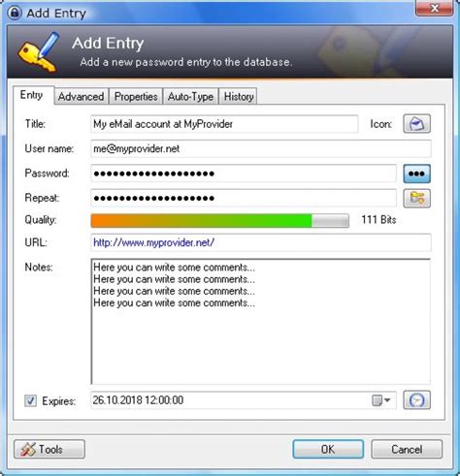460x476 pixels.
Task: View the History tab
Action: pos(239,96)
